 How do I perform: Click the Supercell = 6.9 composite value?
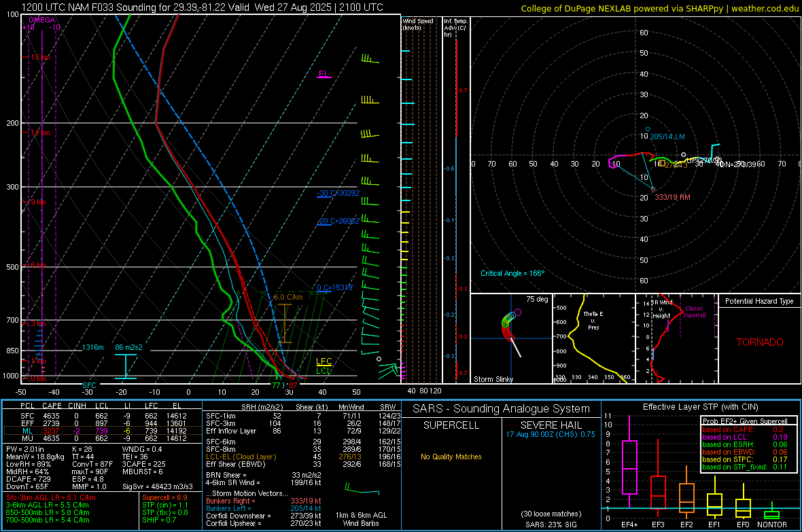[x=164, y=497]
